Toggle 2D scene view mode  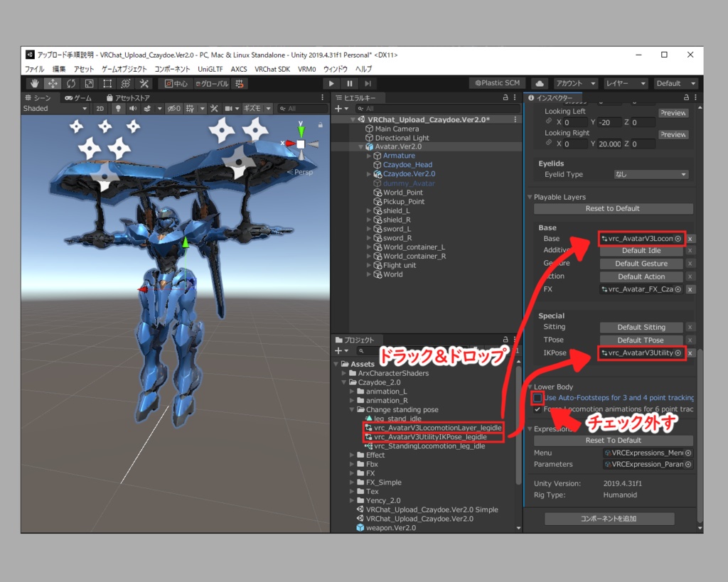(100, 109)
